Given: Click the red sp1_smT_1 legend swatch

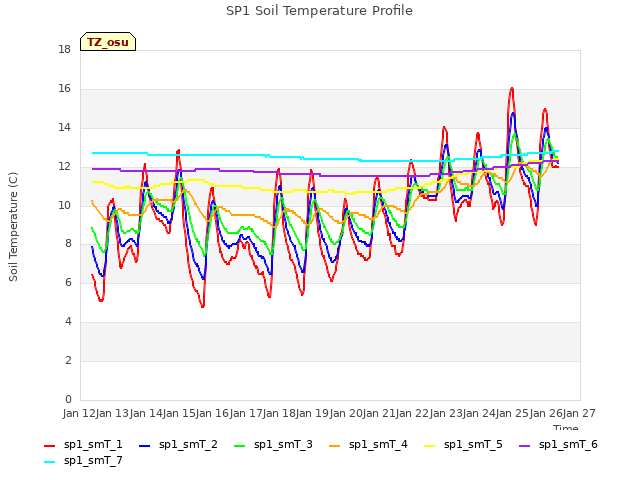Looking at the screenshot, I should (49, 446).
